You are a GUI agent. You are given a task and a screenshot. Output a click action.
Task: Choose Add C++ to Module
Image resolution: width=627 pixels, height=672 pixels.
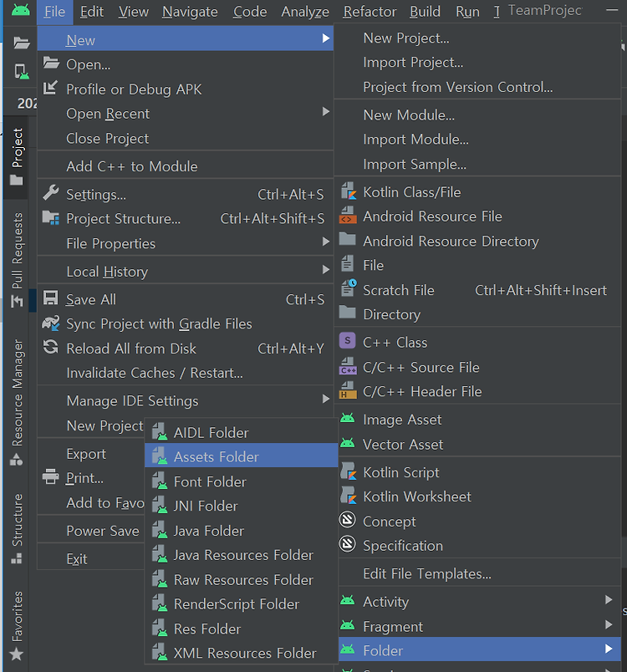(185, 166)
